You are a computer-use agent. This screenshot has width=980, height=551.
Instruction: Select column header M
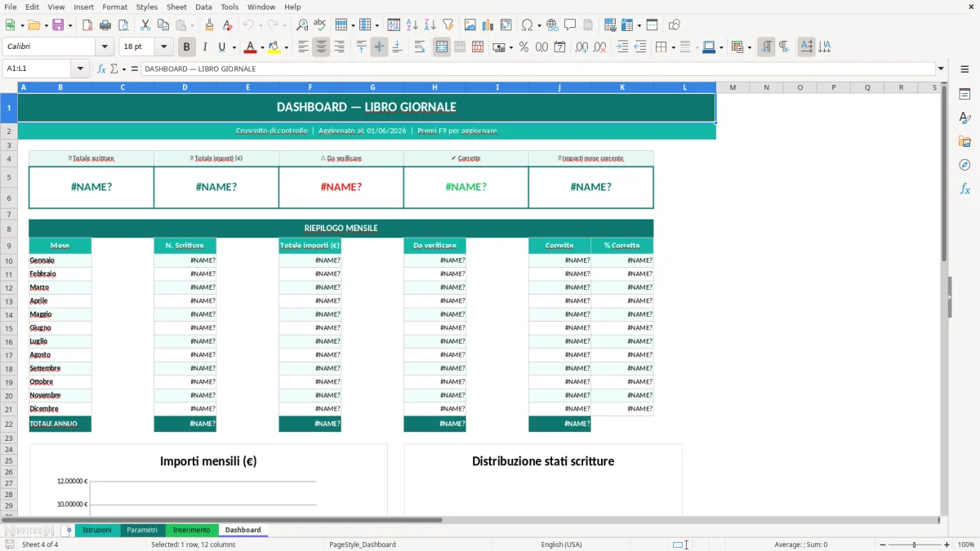click(x=733, y=87)
